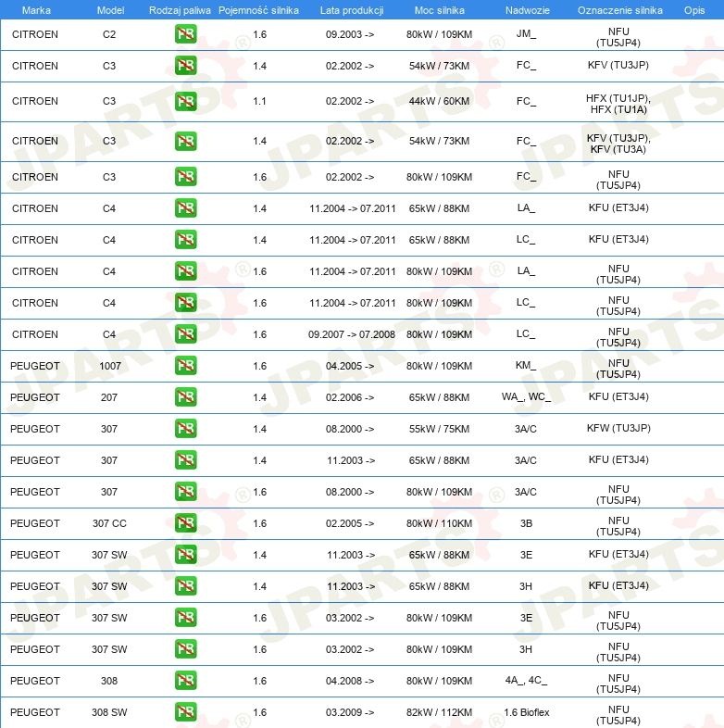Select the model cell "308 SW"

click(109, 712)
